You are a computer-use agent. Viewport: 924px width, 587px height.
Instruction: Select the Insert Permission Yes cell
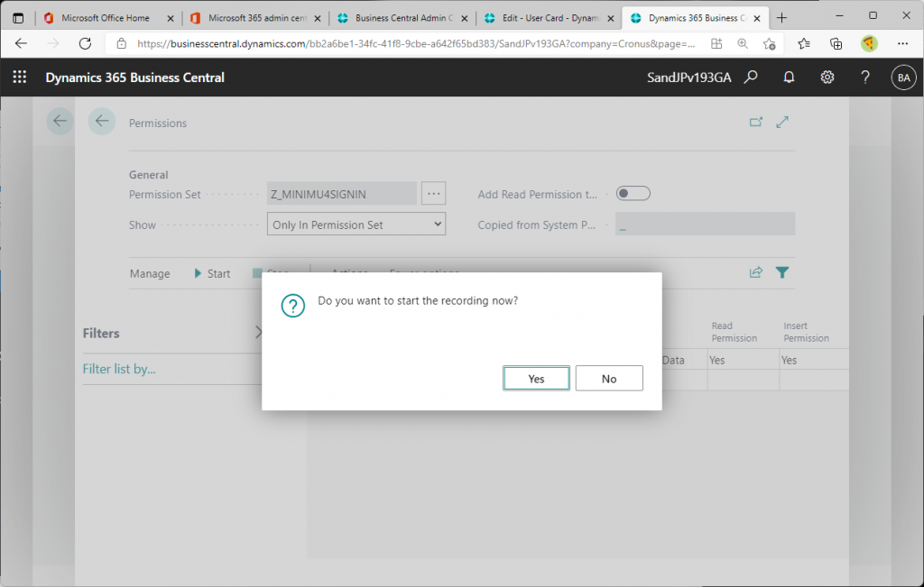(x=814, y=360)
